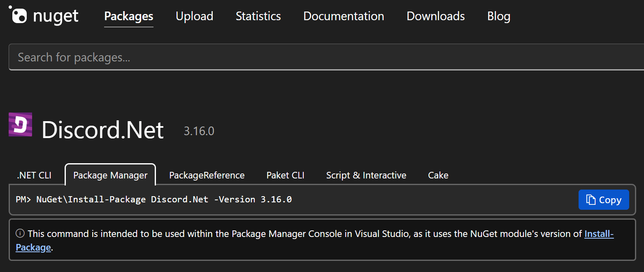The image size is (644, 272).
Task: Open the Documentation nav link
Action: coord(344,16)
